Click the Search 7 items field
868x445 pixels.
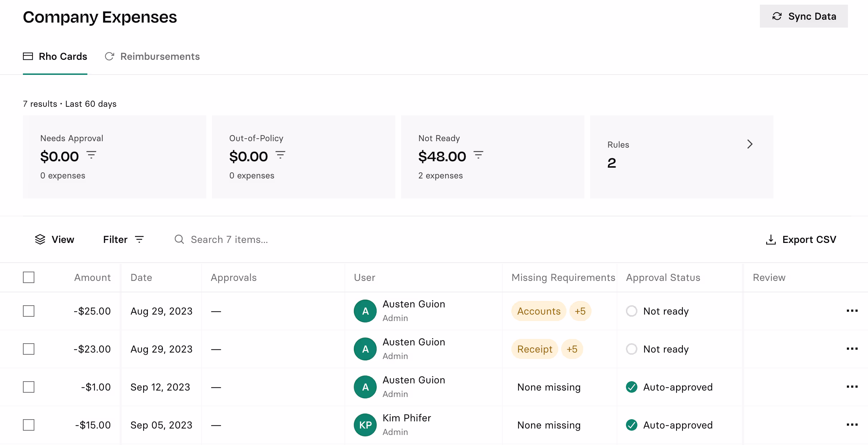pos(229,239)
